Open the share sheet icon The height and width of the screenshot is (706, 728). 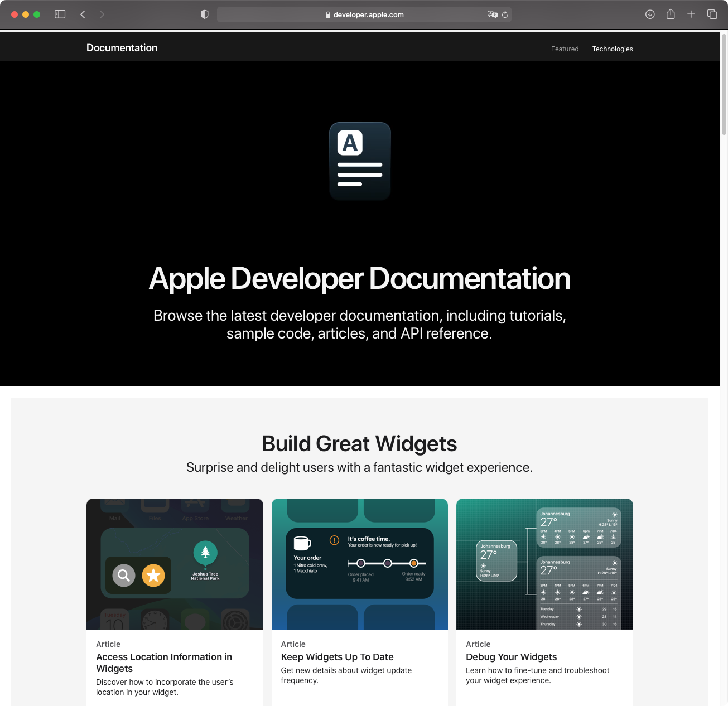point(671,14)
